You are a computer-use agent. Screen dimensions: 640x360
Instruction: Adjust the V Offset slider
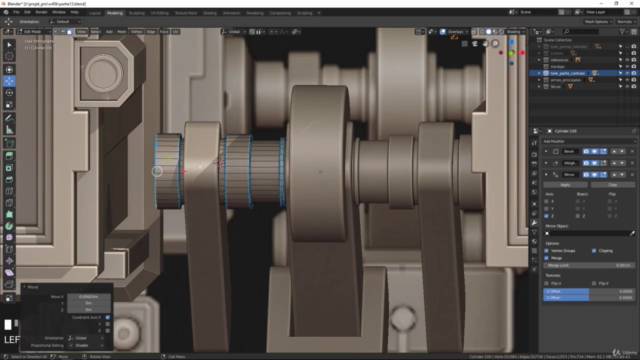(x=589, y=298)
